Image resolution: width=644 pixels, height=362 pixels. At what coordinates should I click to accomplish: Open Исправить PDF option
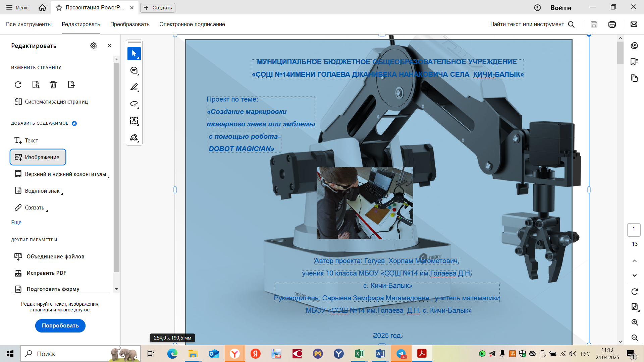tap(40, 273)
